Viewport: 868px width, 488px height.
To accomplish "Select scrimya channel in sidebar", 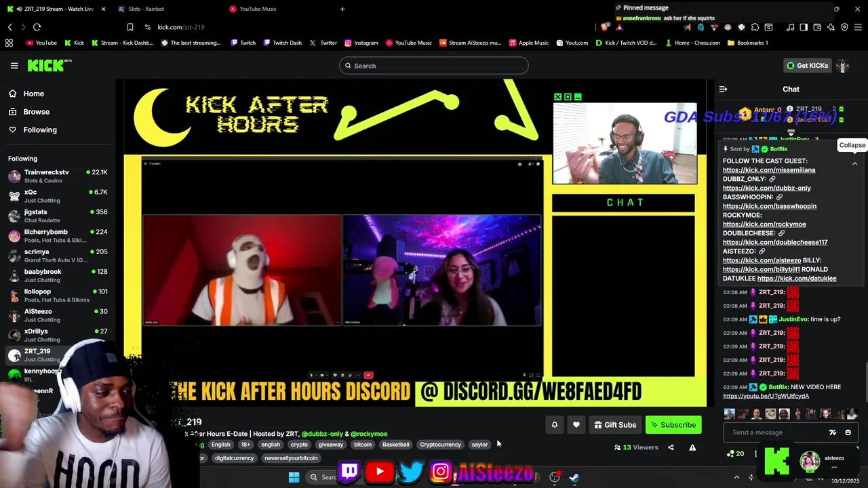I will click(58, 256).
